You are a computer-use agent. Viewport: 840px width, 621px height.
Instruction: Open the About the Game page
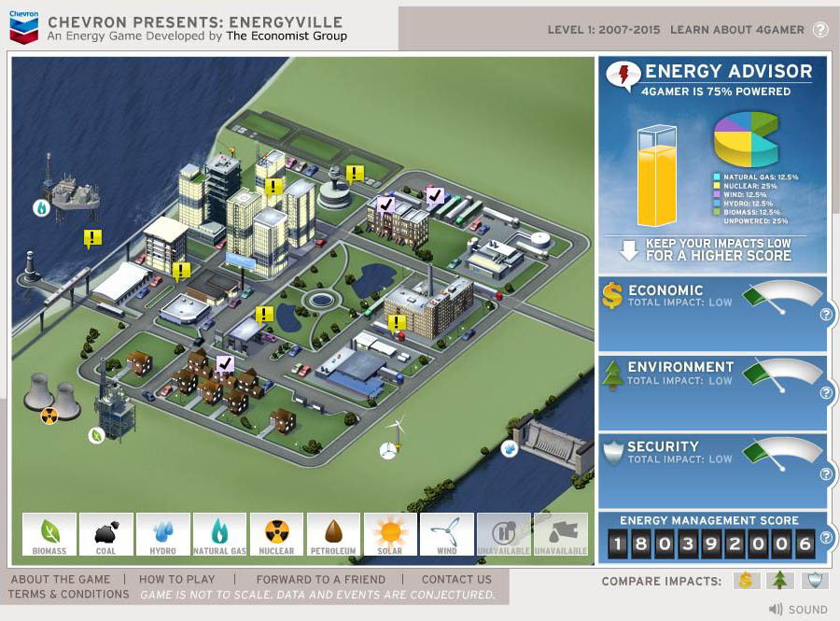61,579
